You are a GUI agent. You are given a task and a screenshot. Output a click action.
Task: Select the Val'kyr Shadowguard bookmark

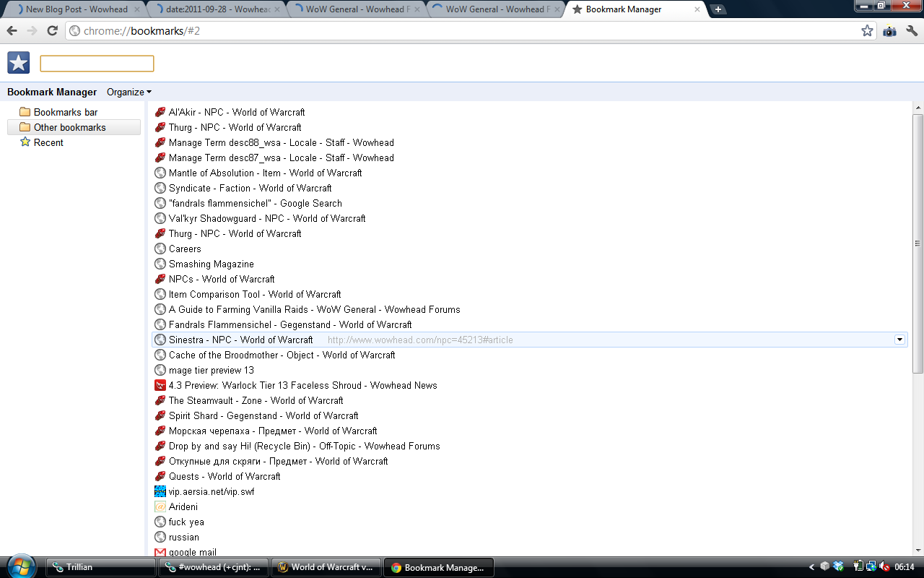pos(530,218)
